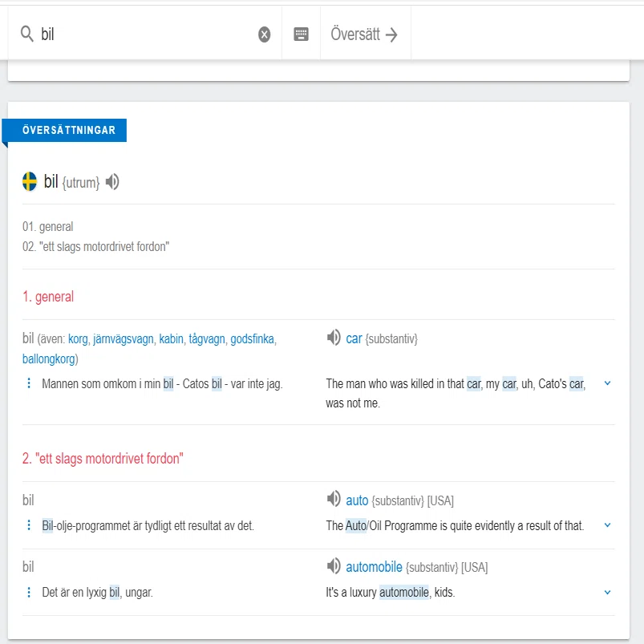Jump to section 02. "ett slags motordrivet fordon"
The width and height of the screenshot is (644, 644).
tap(95, 246)
